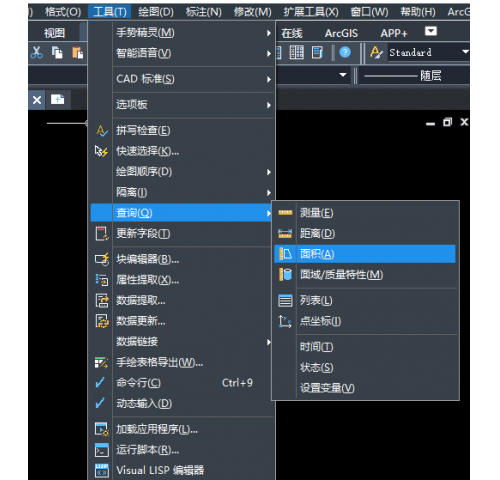Click the Paste clipboard icon in toolbar
This screenshot has height=480, width=500.
(x=78, y=52)
